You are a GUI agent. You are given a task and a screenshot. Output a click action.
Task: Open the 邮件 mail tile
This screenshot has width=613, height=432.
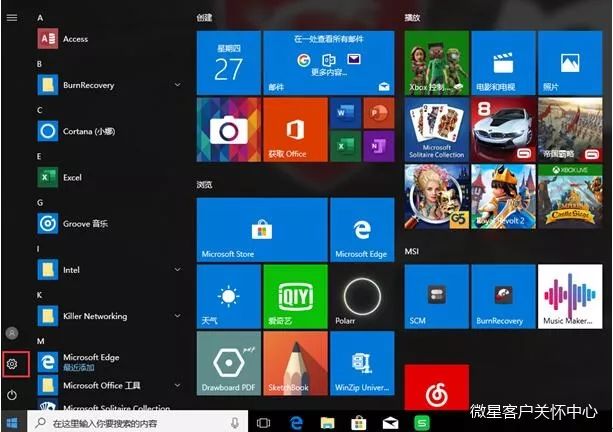point(329,63)
